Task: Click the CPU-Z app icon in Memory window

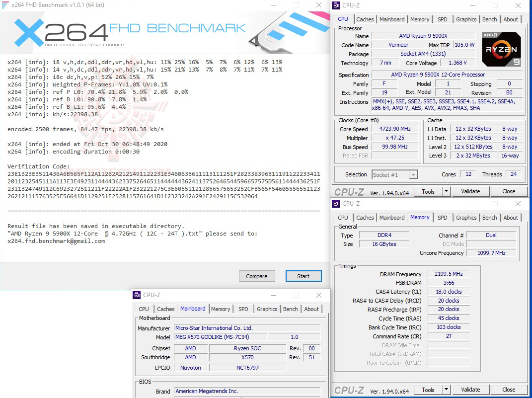Action: click(x=336, y=204)
